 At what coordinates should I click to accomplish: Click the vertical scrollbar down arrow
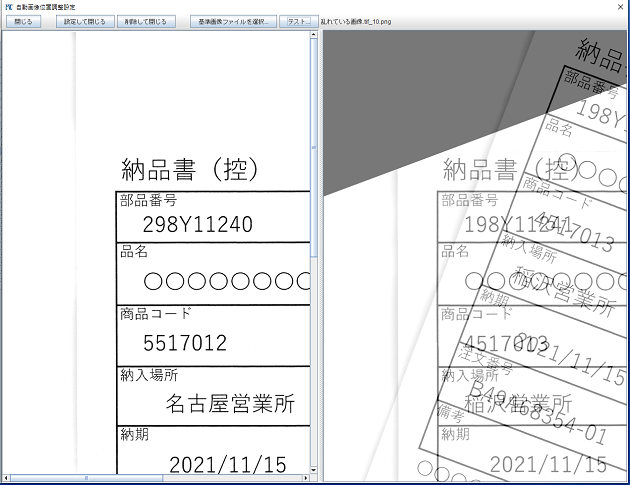(x=314, y=470)
